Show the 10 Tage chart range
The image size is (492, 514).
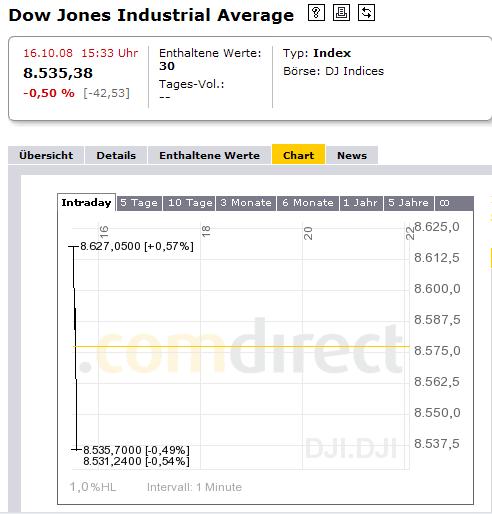pyautogui.click(x=189, y=203)
